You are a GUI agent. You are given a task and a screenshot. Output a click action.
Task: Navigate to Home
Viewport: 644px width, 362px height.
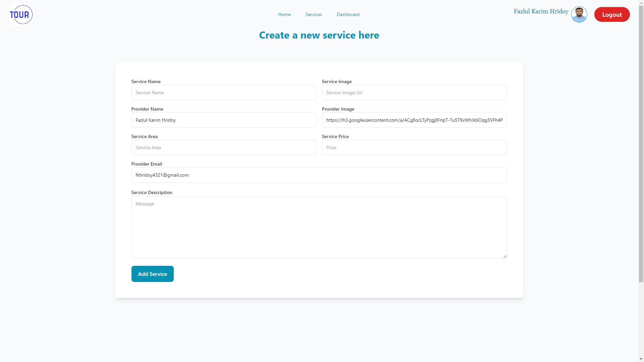[284, 14]
